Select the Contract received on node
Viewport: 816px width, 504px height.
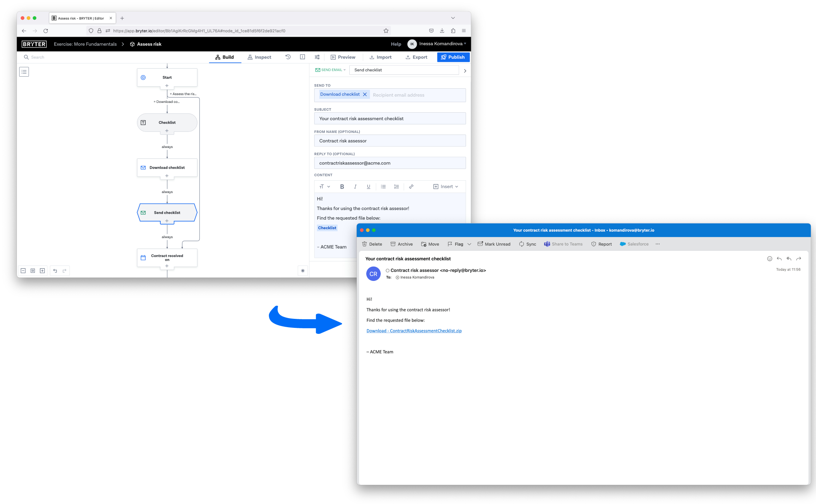pyautogui.click(x=167, y=258)
